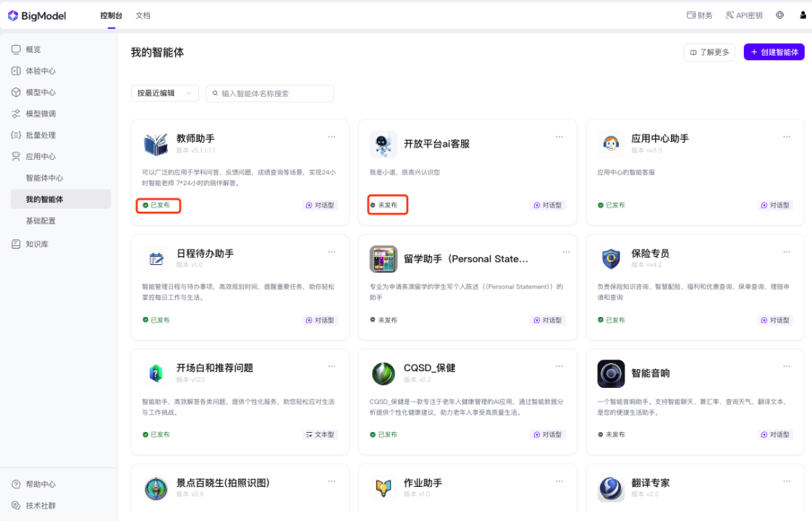Image resolution: width=812 pixels, height=521 pixels.
Task: Click the 开放平台ai客服 robot icon
Action: pyautogui.click(x=384, y=144)
